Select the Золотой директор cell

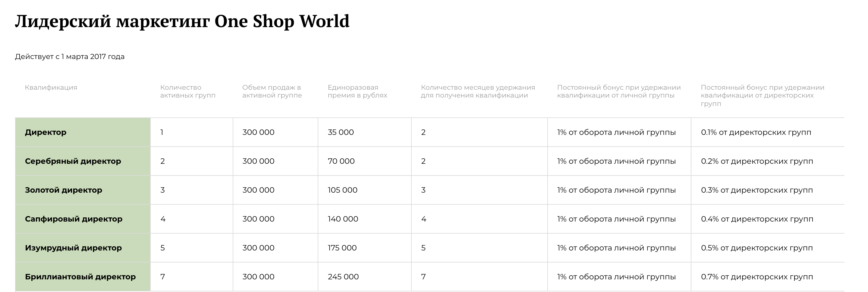point(83,190)
